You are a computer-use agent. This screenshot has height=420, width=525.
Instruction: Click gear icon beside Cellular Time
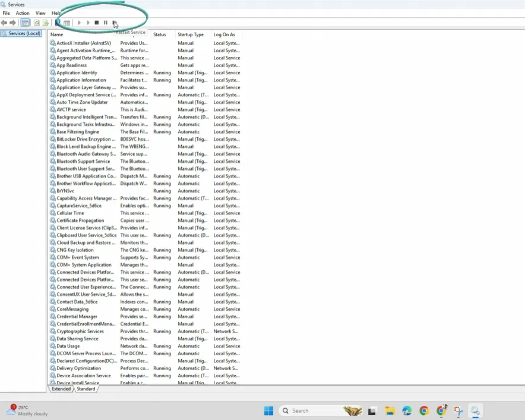53,213
